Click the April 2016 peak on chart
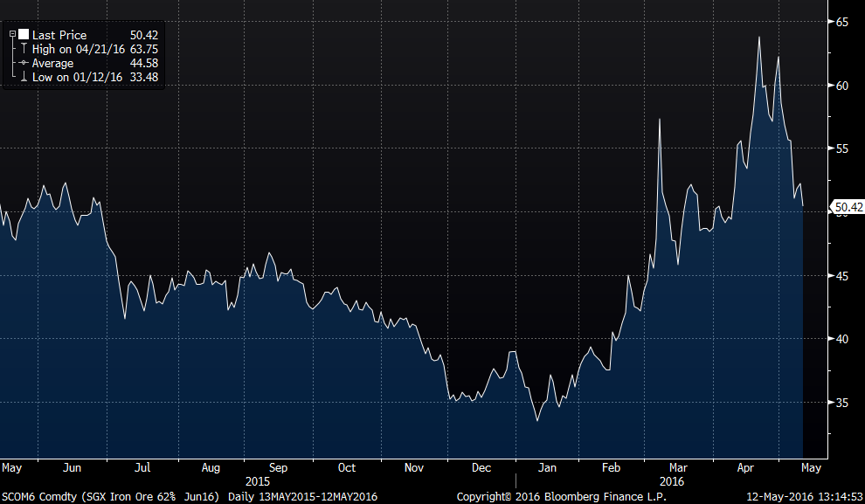Screen dimensions: 865x504 [758, 38]
